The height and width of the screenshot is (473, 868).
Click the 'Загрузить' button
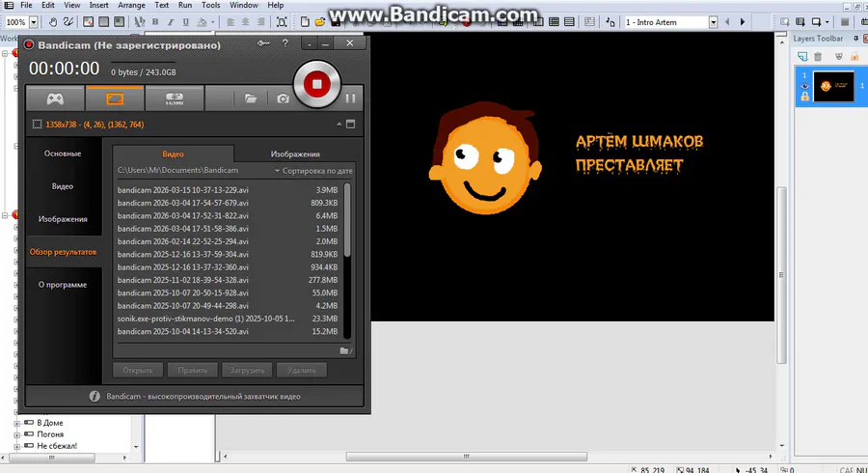pyautogui.click(x=247, y=370)
